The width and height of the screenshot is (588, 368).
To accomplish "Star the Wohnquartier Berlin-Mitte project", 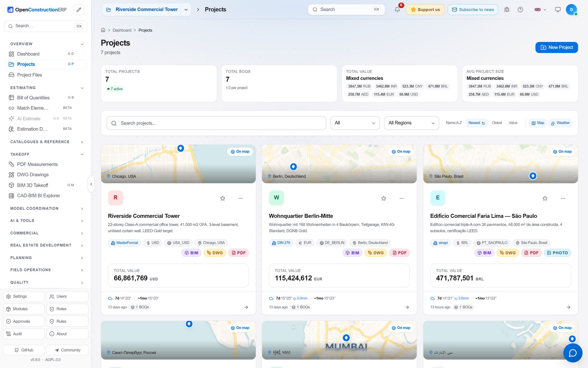I will click(384, 198).
